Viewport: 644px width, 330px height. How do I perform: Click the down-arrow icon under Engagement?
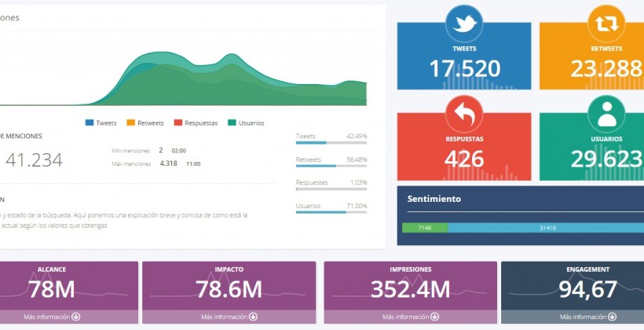pos(612,317)
